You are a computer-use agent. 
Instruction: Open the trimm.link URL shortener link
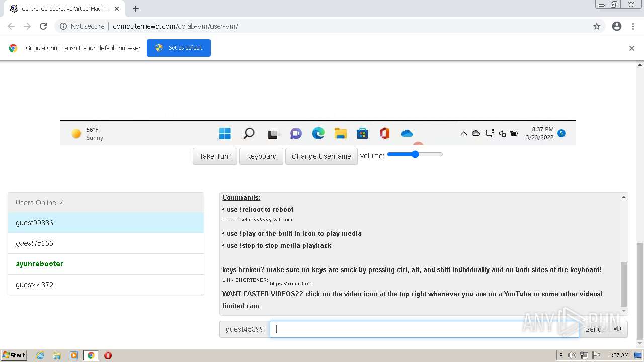[290, 283]
